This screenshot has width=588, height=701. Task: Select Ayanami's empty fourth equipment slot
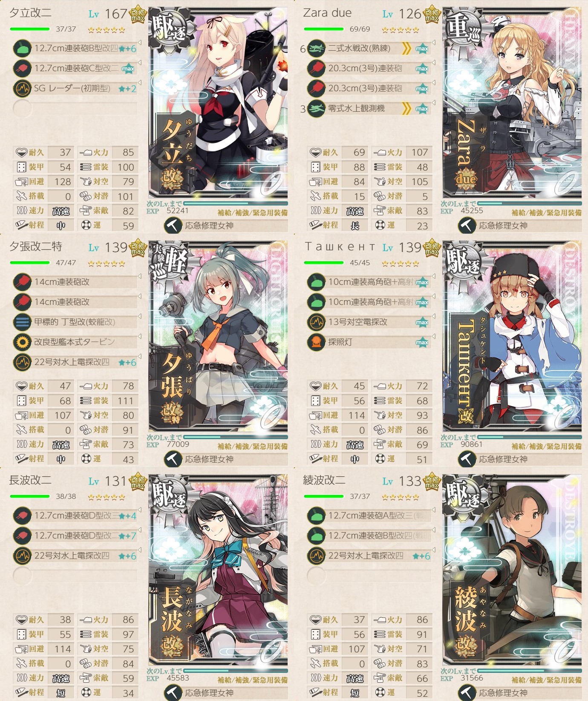pos(369,576)
